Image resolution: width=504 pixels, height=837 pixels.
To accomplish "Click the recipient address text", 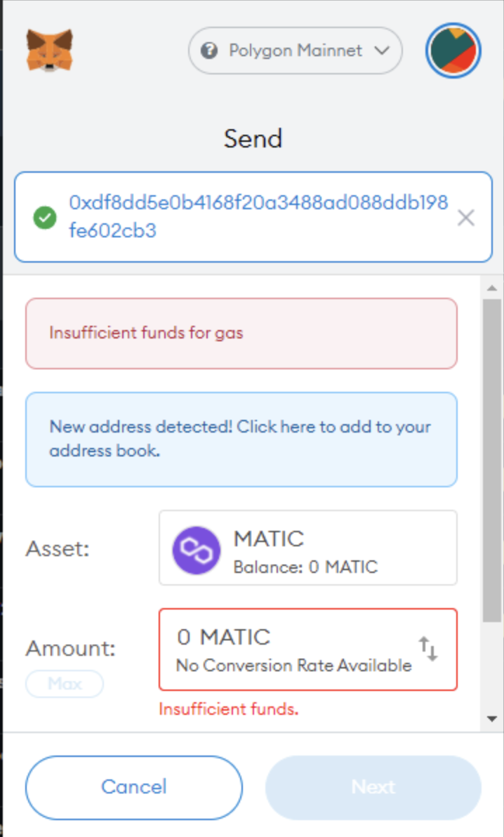I will (x=258, y=216).
